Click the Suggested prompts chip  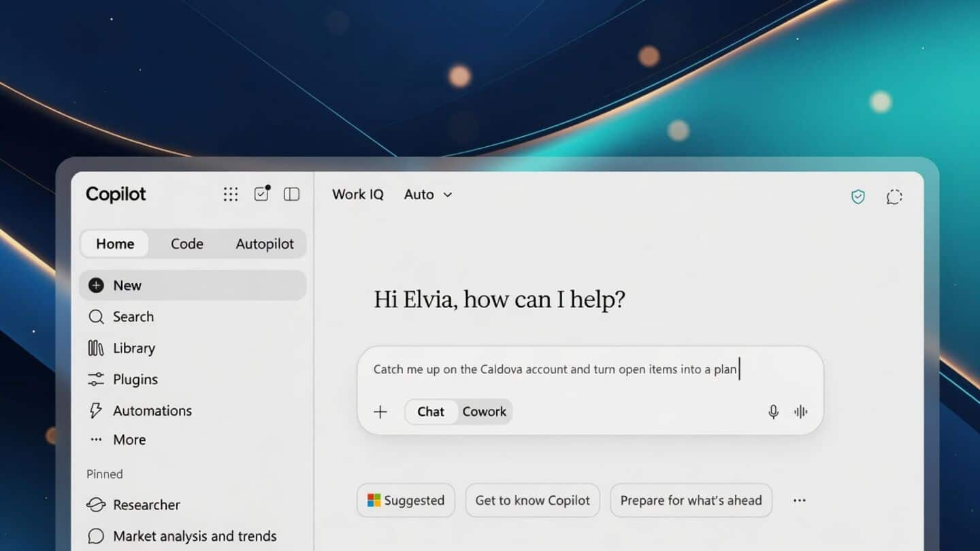coord(406,501)
